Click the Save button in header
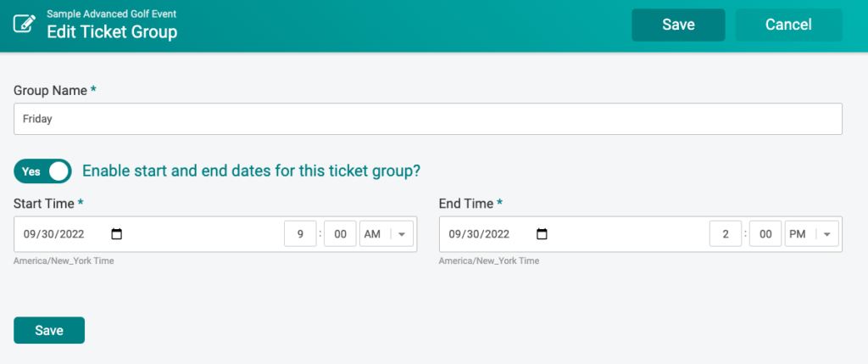The width and height of the screenshot is (868, 364). pos(678,25)
